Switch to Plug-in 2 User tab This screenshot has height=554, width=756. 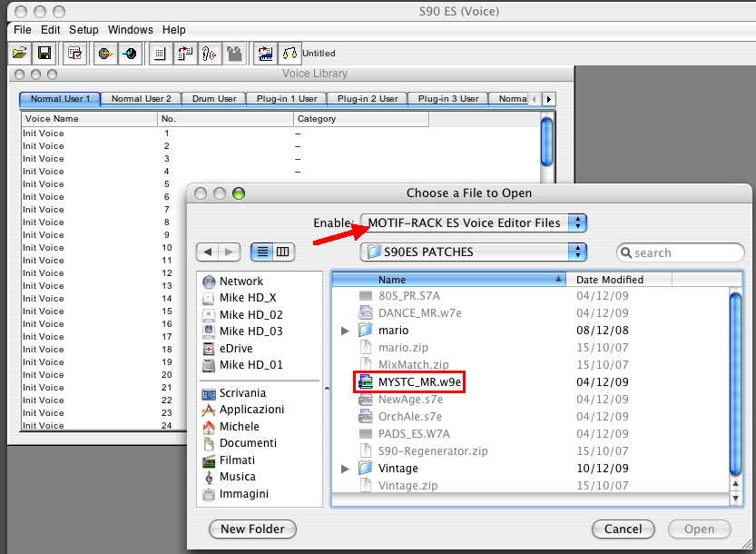click(368, 99)
